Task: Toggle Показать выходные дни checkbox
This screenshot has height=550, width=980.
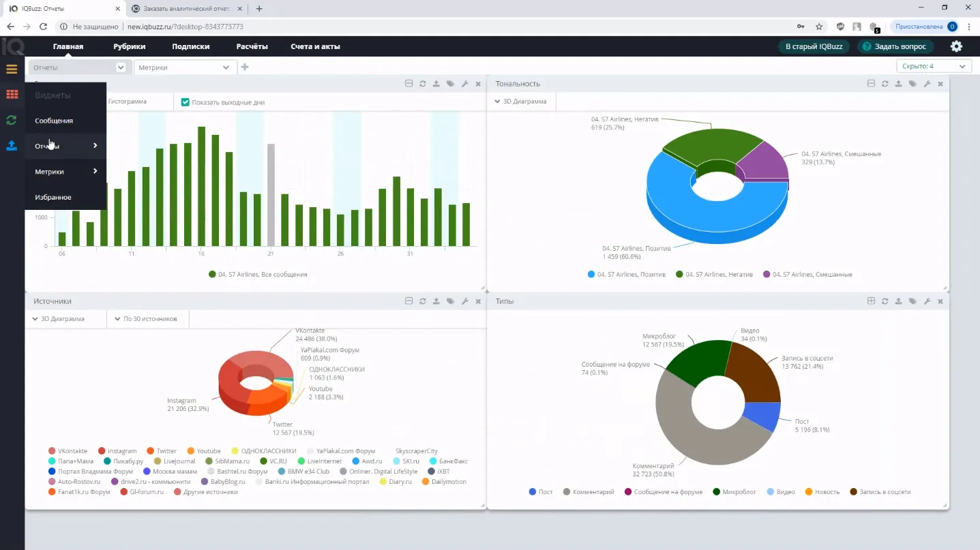Action: click(x=185, y=102)
